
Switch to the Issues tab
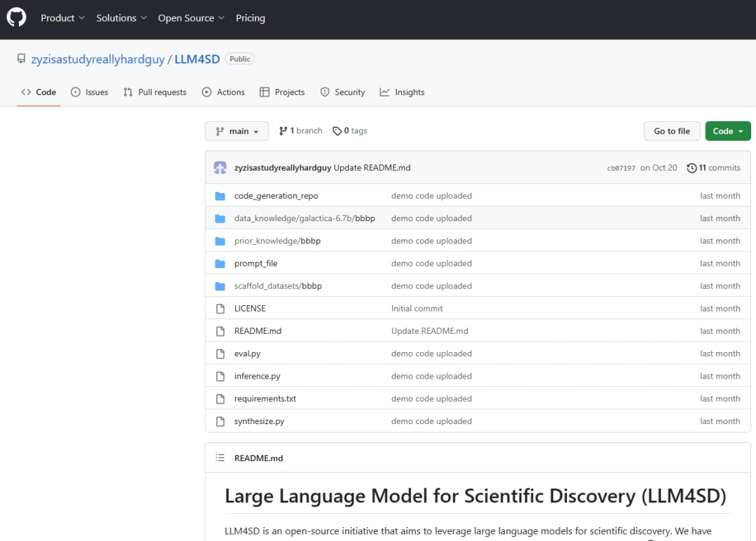coord(89,92)
